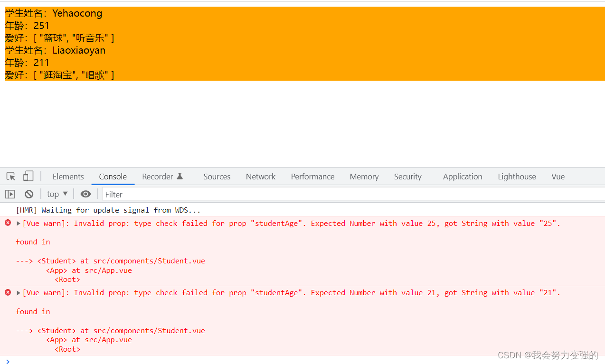The width and height of the screenshot is (605, 364).
Task: Show the console sidebar panel
Action: tap(10, 194)
